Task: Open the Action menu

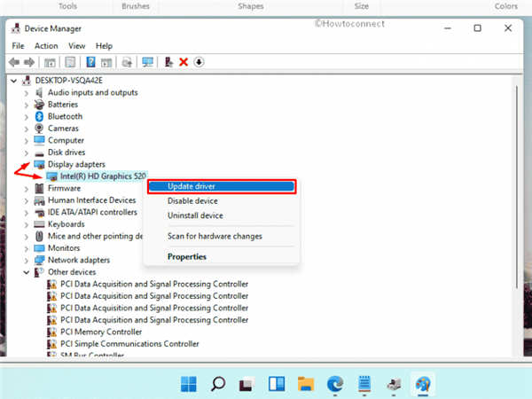Action: click(46, 46)
